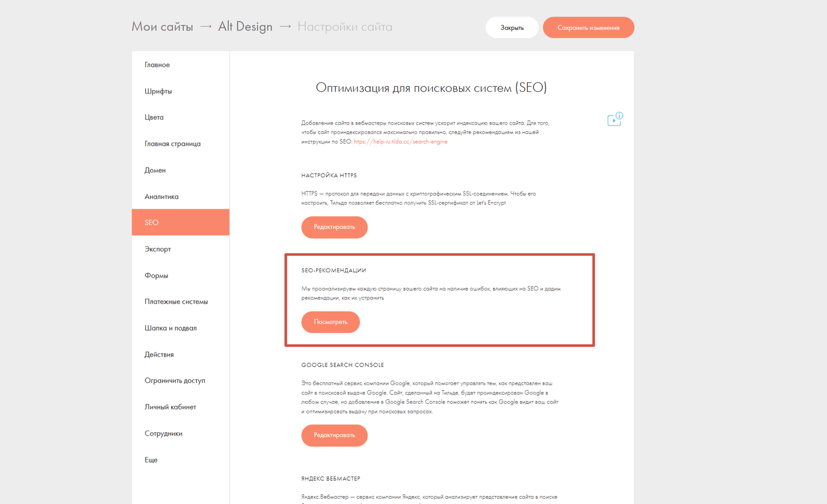Click the GOOGLE SEARCH CONSOLE heading
Image resolution: width=827 pixels, height=504 pixels.
343,365
